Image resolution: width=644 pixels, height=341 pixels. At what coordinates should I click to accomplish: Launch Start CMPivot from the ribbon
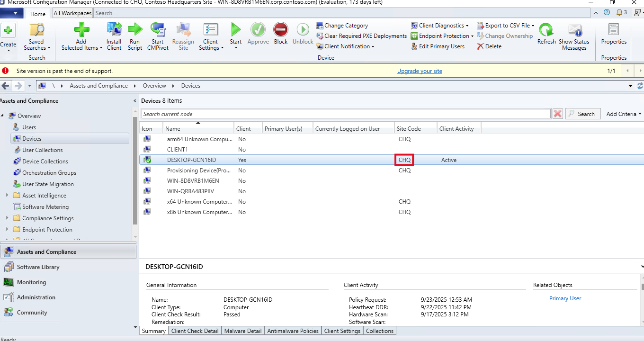pos(158,30)
